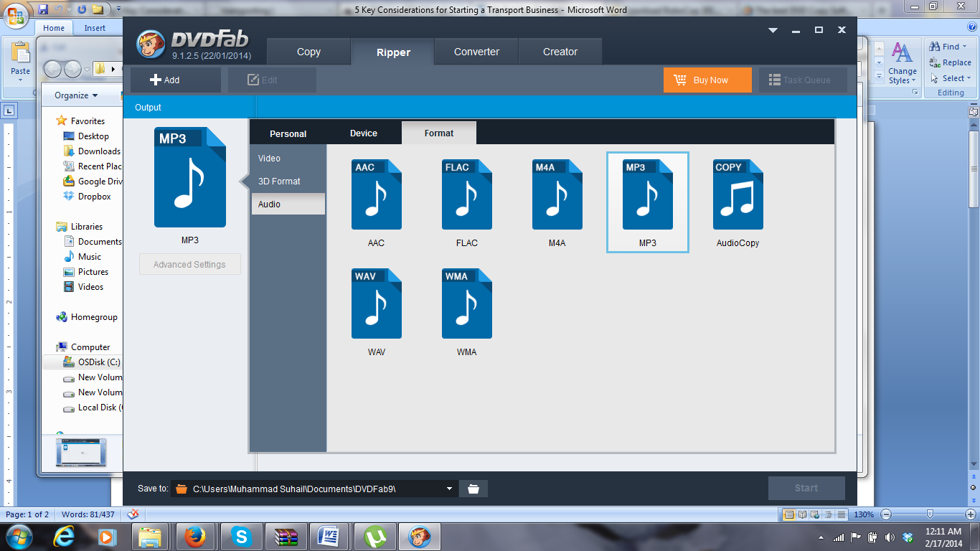Screen dimensions: 980x551
Task: Open uTorrent from the taskbar
Action: click(x=374, y=537)
